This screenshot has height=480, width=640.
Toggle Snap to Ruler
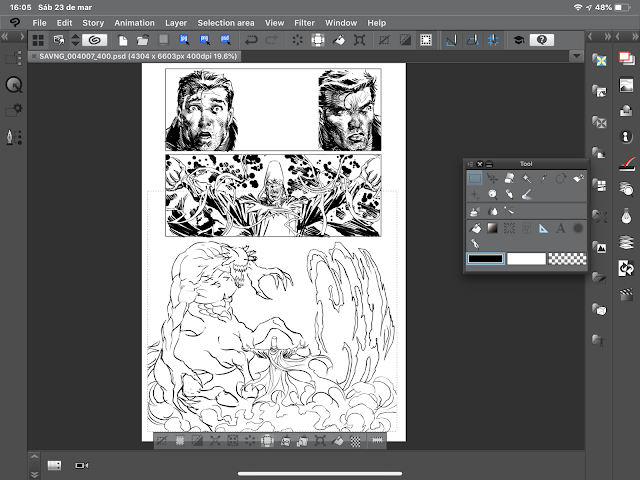pos(451,40)
